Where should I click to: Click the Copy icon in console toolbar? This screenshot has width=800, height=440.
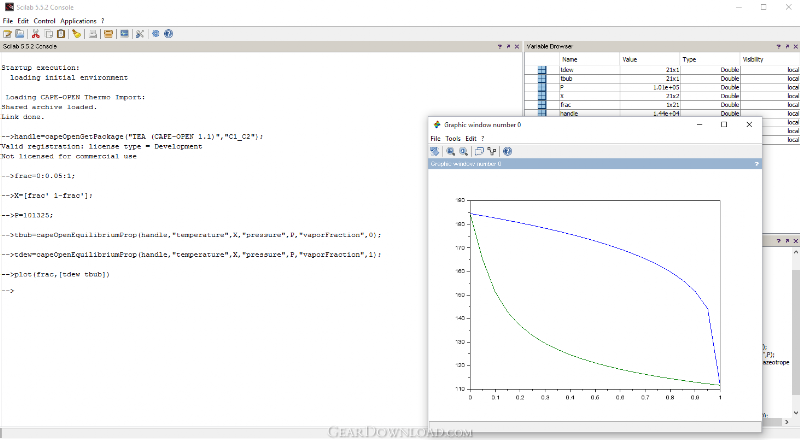coord(49,34)
